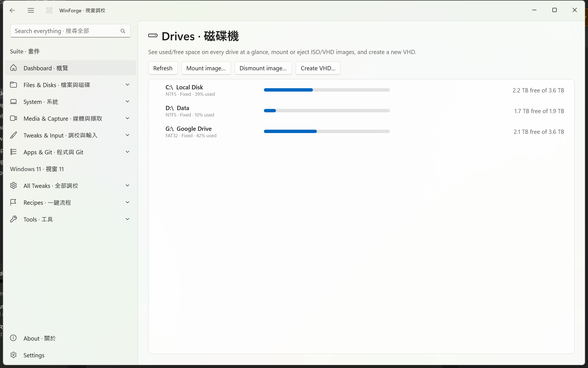Click the Tweaks & Input pen icon
The width and height of the screenshot is (588, 368).
tap(13, 135)
